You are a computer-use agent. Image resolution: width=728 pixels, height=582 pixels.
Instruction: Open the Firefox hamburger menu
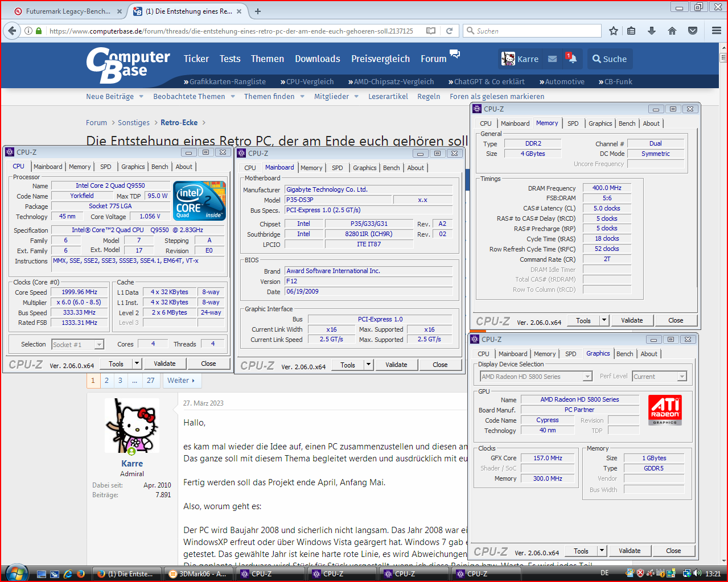point(717,31)
